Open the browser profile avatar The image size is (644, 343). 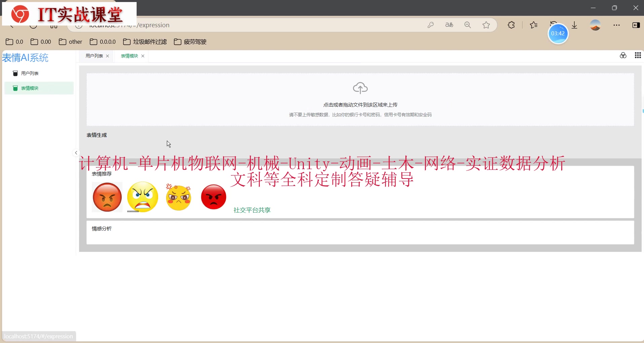(x=596, y=25)
